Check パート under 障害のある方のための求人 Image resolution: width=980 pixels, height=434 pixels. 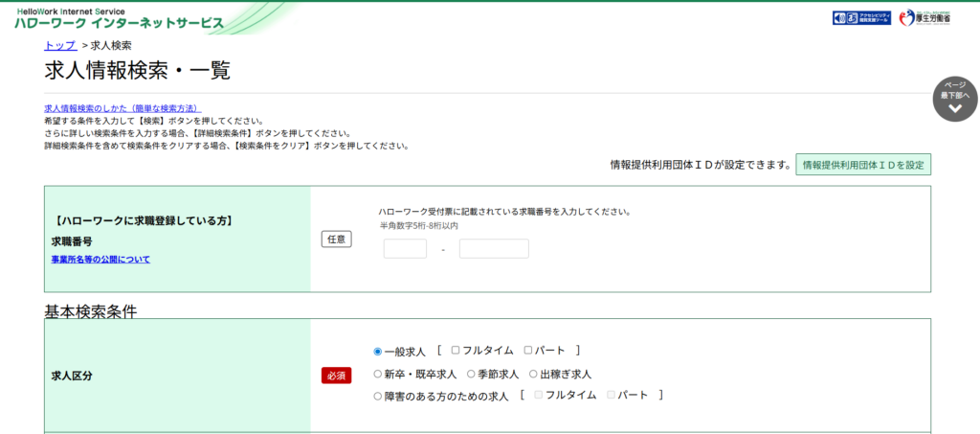pos(612,395)
